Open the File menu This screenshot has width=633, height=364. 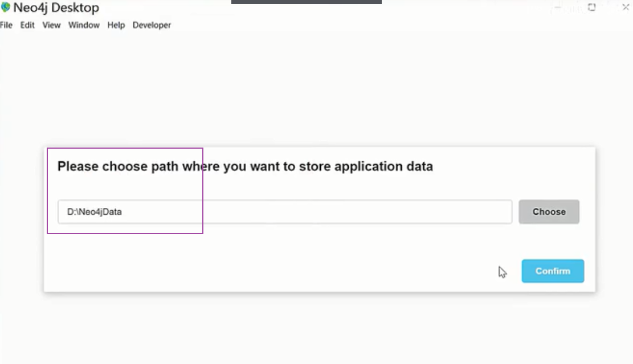pos(6,25)
